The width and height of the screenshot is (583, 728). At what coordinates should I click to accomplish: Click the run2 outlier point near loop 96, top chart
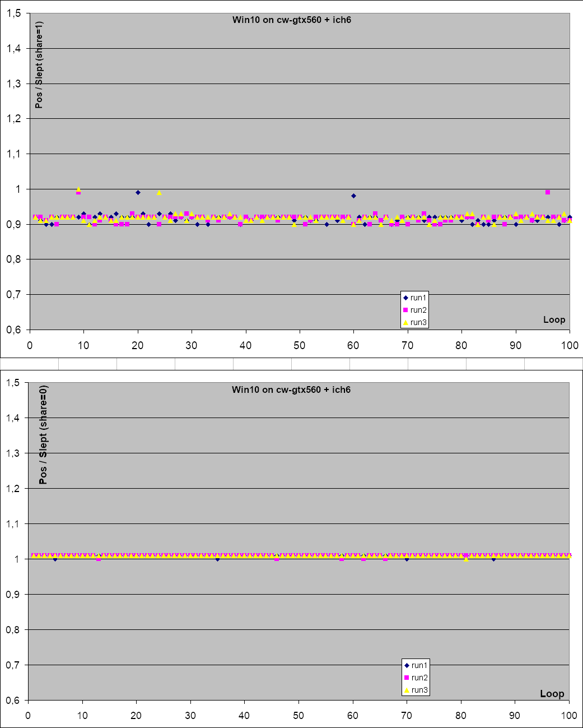coord(548,192)
